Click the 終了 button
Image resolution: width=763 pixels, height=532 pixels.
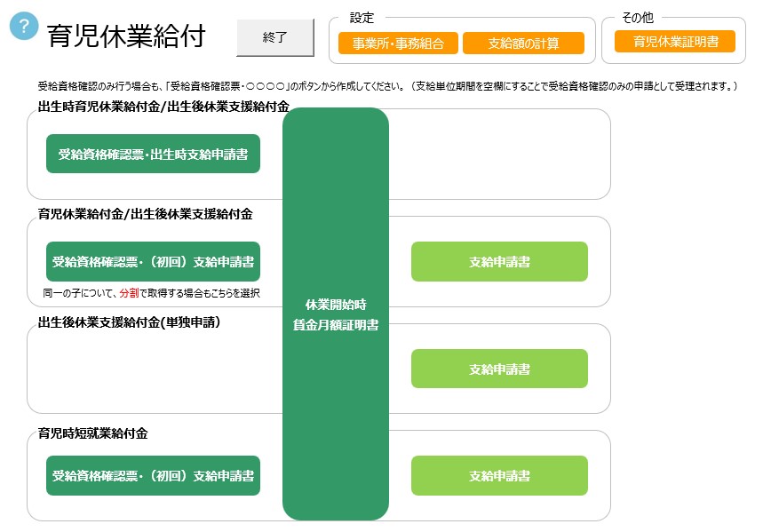pyautogui.click(x=275, y=37)
